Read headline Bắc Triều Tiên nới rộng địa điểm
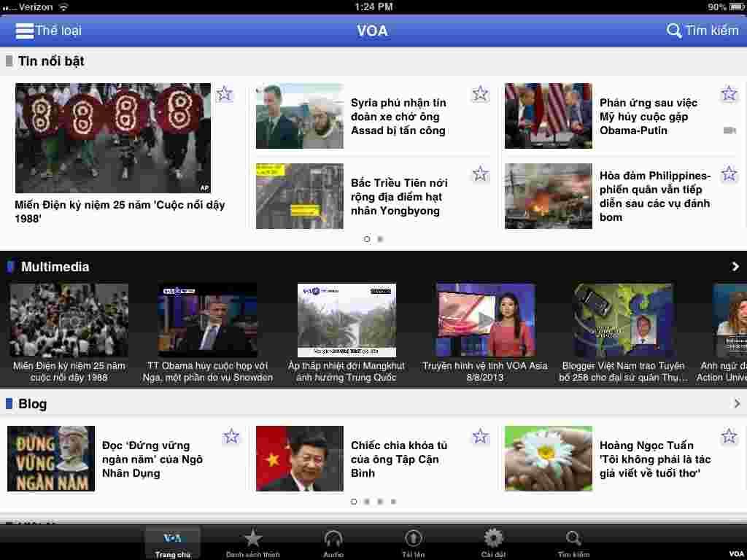Viewport: 747px width, 560px height. coord(399,197)
